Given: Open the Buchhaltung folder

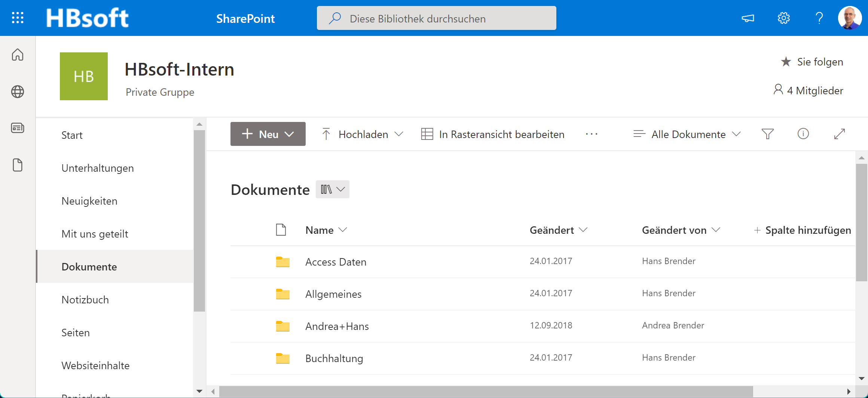Looking at the screenshot, I should click(x=334, y=358).
